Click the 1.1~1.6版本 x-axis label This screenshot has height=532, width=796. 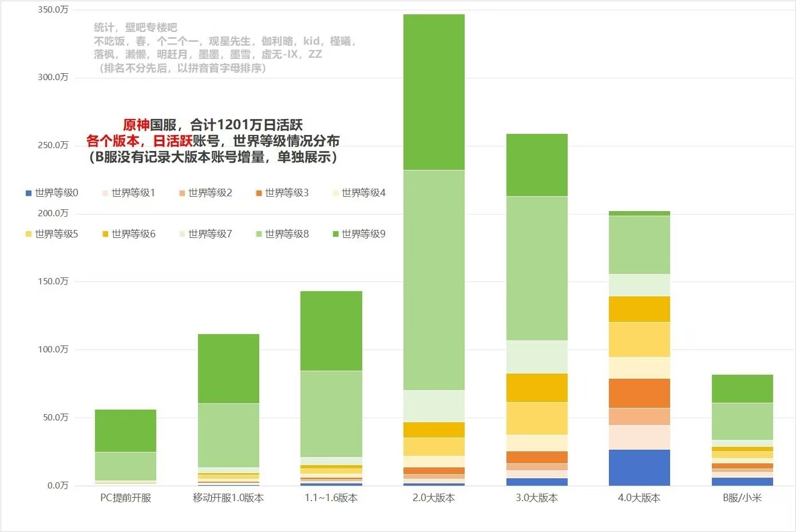(x=331, y=498)
